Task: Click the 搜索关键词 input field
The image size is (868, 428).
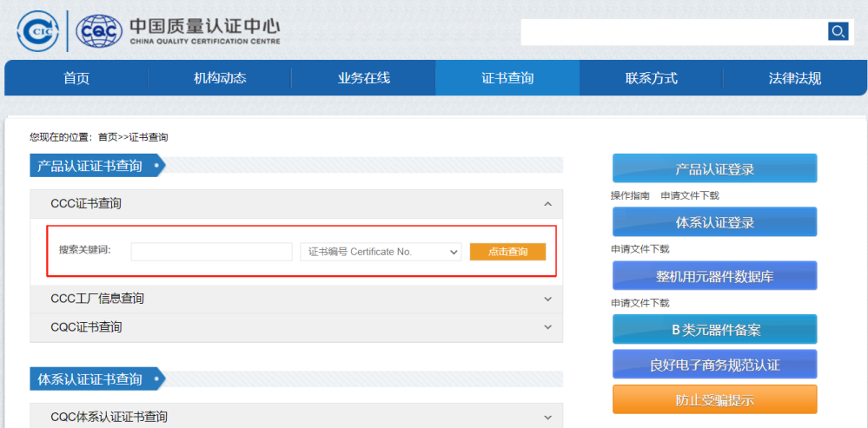Action: 211,252
